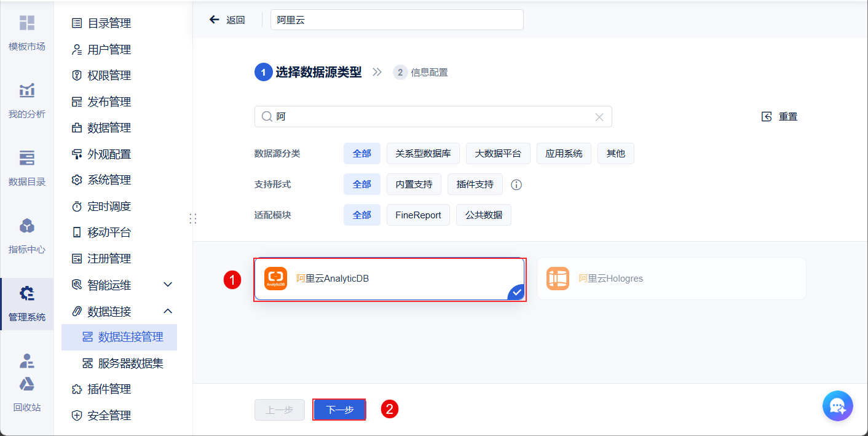Filter by 应用系统 category
The width and height of the screenshot is (868, 436).
pyautogui.click(x=564, y=154)
